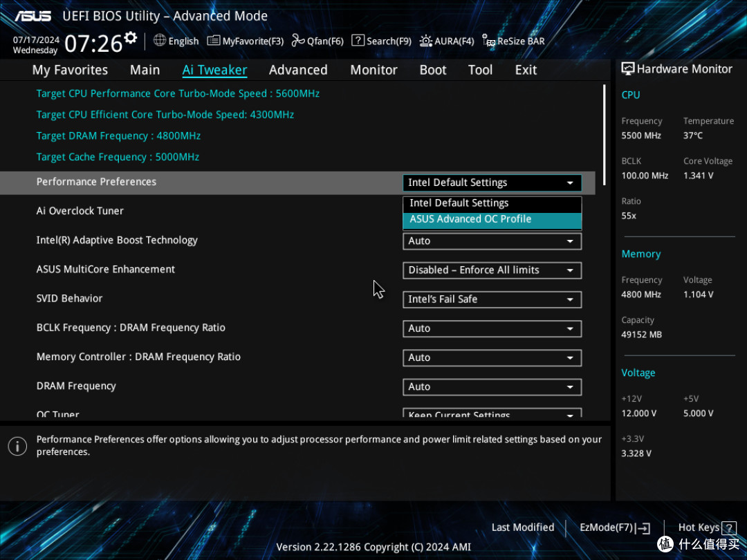Select the Ai Overclock Tuner label
Viewport: 747px width, 560px height.
80,211
